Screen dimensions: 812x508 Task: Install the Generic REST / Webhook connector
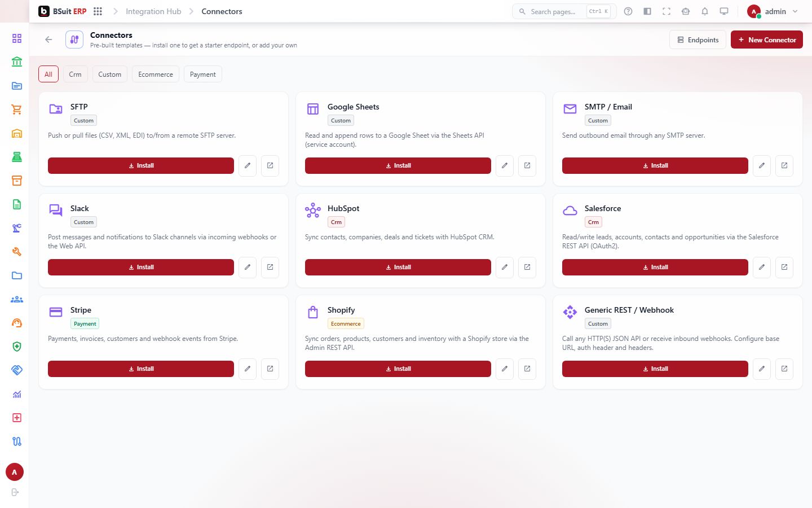pyautogui.click(x=655, y=369)
